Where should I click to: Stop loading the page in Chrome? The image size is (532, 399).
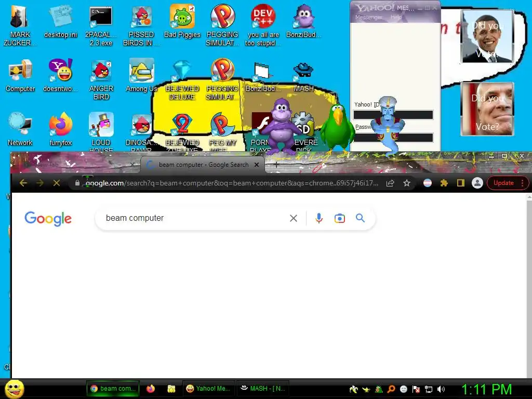click(56, 183)
